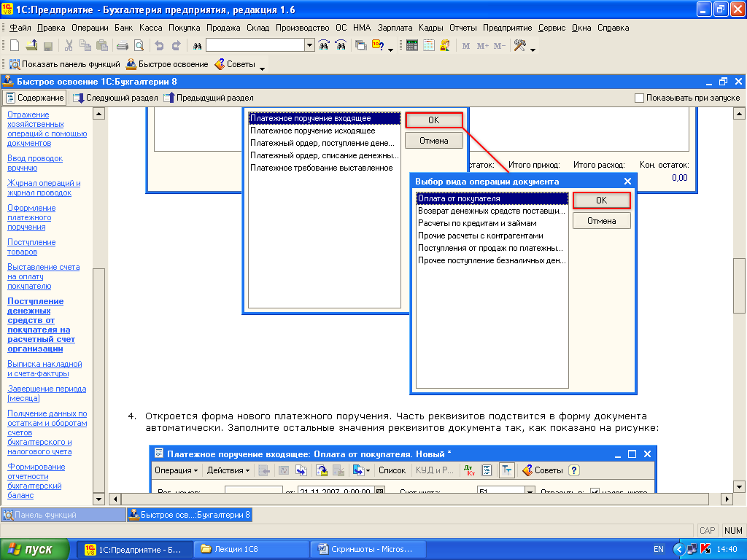The height and width of the screenshot is (560, 747).
Task: Open the Отчеты menu
Action: pyautogui.click(x=462, y=28)
